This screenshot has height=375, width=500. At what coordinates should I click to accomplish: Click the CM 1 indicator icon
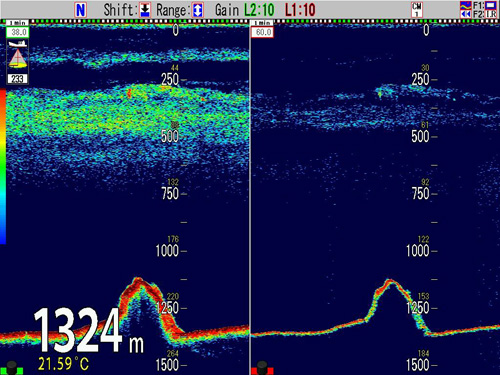point(417,10)
